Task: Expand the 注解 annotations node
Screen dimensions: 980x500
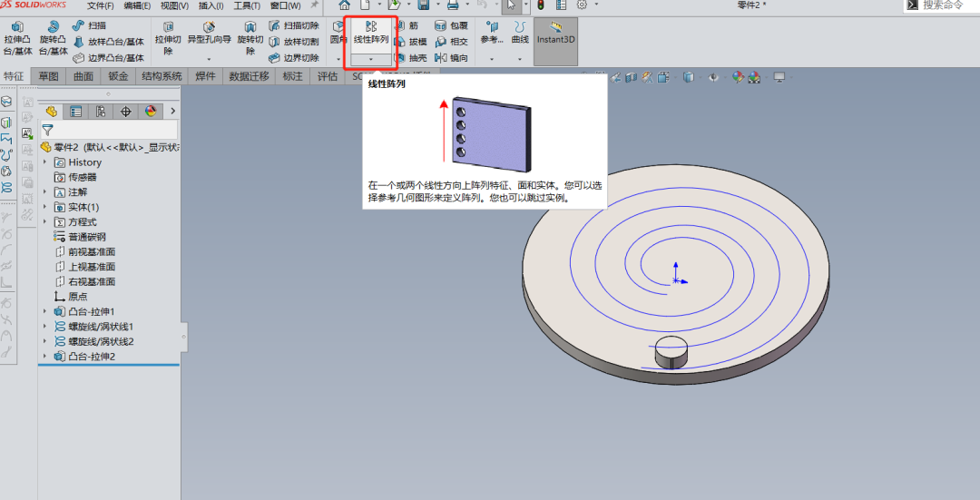Action: [x=45, y=191]
